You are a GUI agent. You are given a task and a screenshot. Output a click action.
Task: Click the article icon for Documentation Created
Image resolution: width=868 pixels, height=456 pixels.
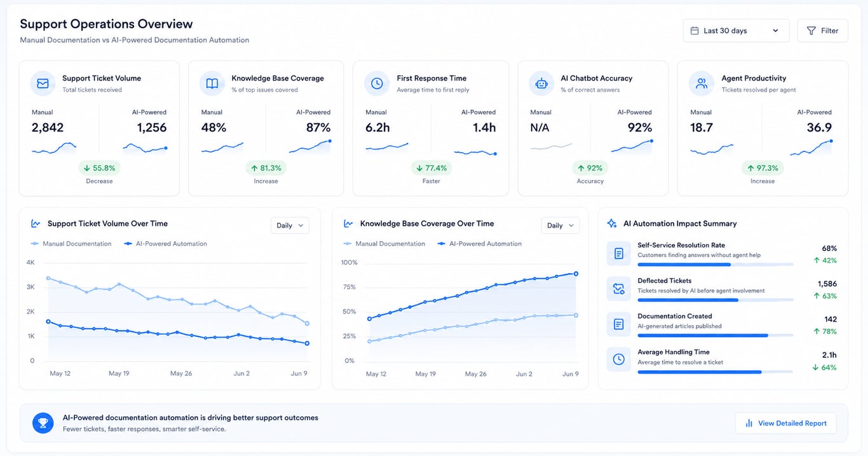(618, 324)
